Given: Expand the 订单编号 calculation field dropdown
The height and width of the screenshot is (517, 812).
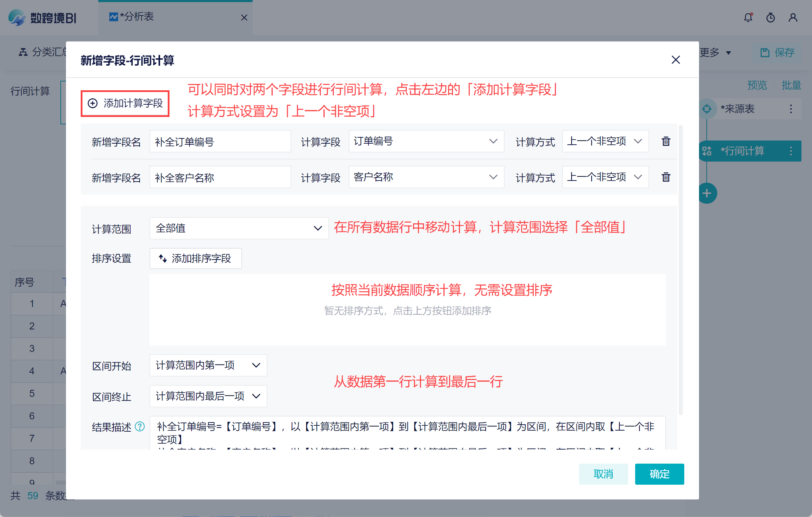Looking at the screenshot, I should tap(426, 141).
